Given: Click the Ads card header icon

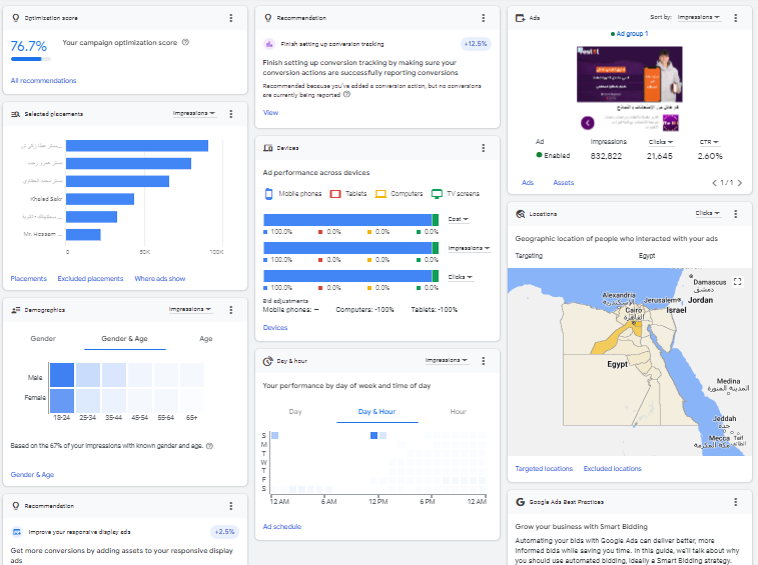Looking at the screenshot, I should point(520,18).
